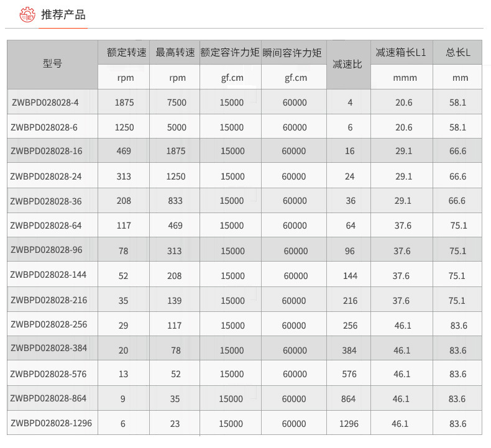
Task: Click the 总长L column header
Action: tap(458, 52)
